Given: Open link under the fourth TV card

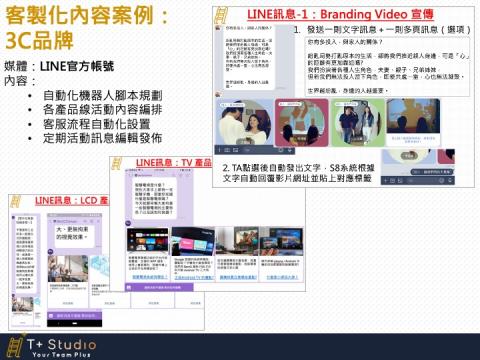Looking at the screenshot, I should (282, 277).
